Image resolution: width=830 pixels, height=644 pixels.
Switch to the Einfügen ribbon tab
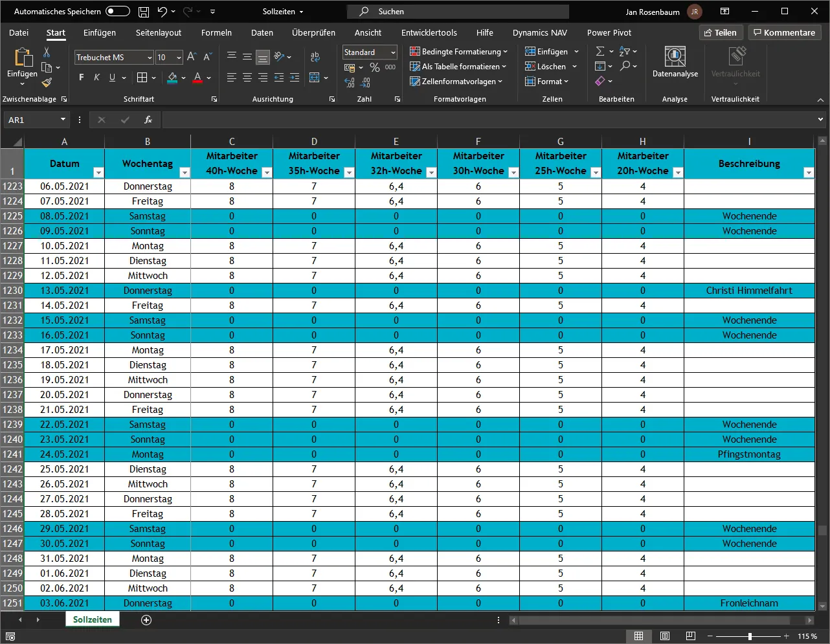click(100, 32)
